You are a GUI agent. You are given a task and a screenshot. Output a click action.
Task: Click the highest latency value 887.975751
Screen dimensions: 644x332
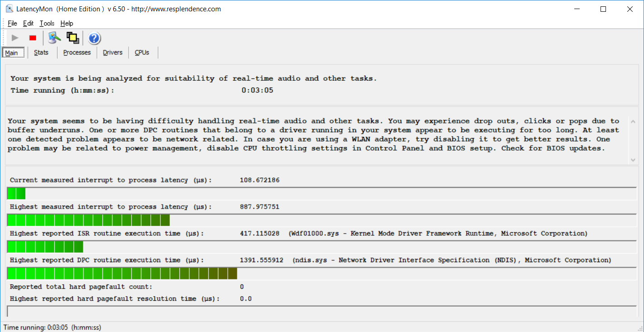tap(260, 207)
